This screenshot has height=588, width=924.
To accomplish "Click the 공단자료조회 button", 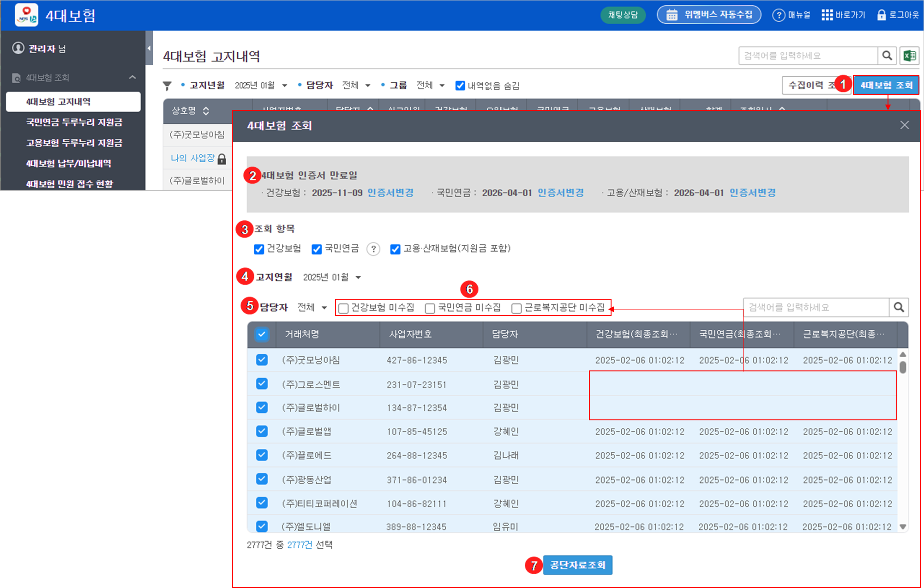I will coord(577,565).
